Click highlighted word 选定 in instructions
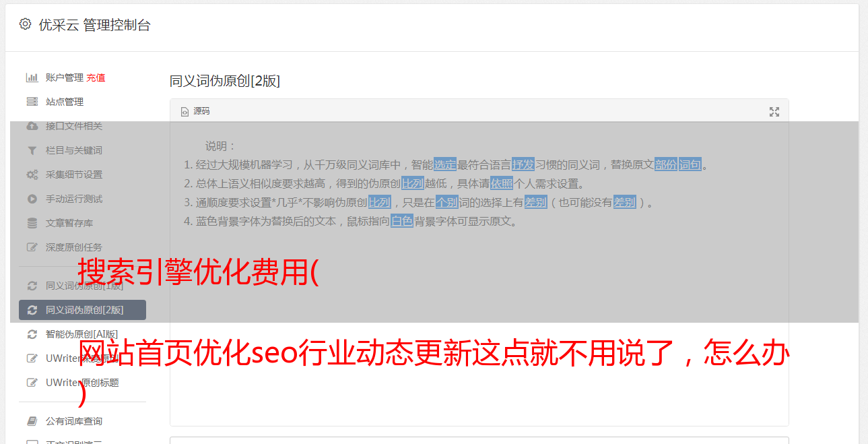Screen dimensions: 868x444 (x=445, y=164)
